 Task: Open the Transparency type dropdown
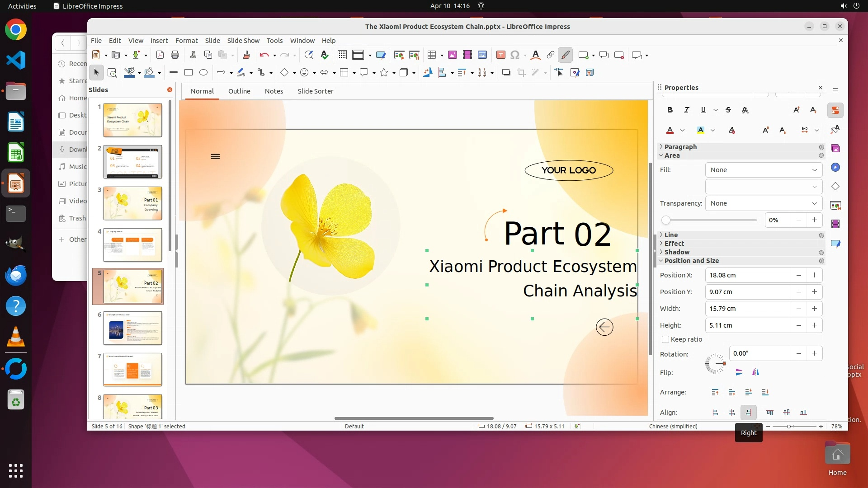coord(763,203)
